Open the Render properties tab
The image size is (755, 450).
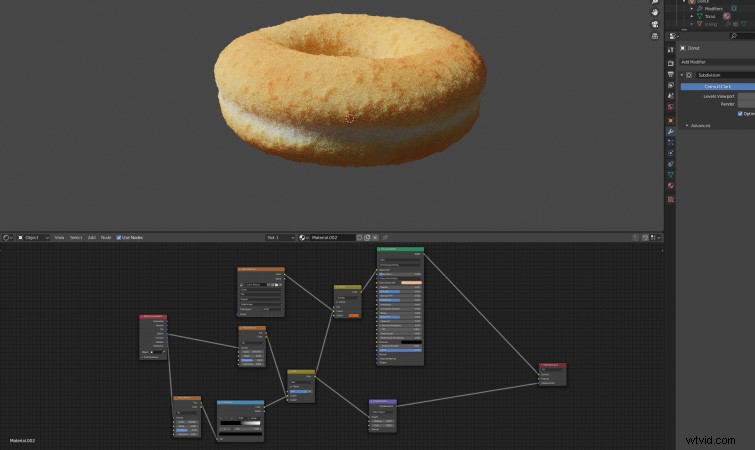click(670, 64)
